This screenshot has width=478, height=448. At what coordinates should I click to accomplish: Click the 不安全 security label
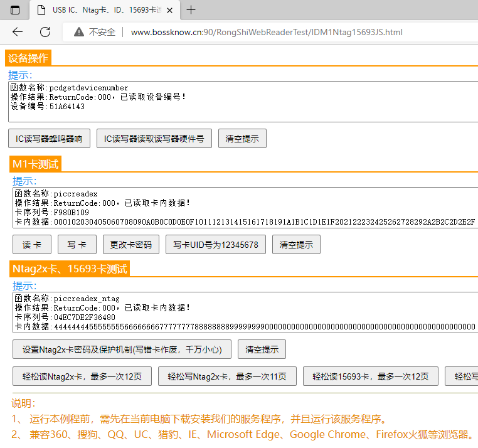pos(102,32)
